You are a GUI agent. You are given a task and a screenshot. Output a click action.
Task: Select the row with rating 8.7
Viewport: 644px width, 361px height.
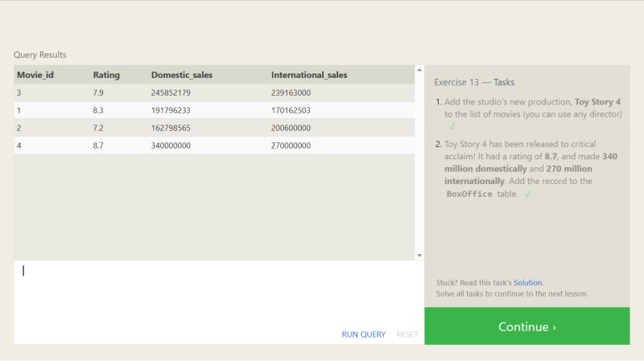(x=214, y=146)
